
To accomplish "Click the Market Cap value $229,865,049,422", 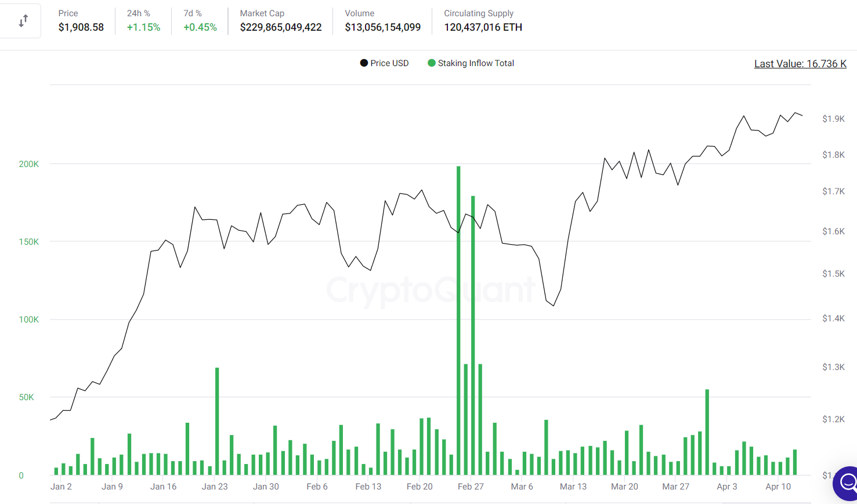I will point(281,27).
